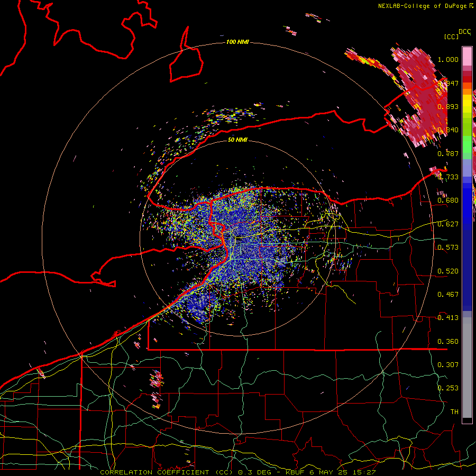Click the TH threshold label in the legend
Viewport: 476px width, 476px height.
click(454, 412)
